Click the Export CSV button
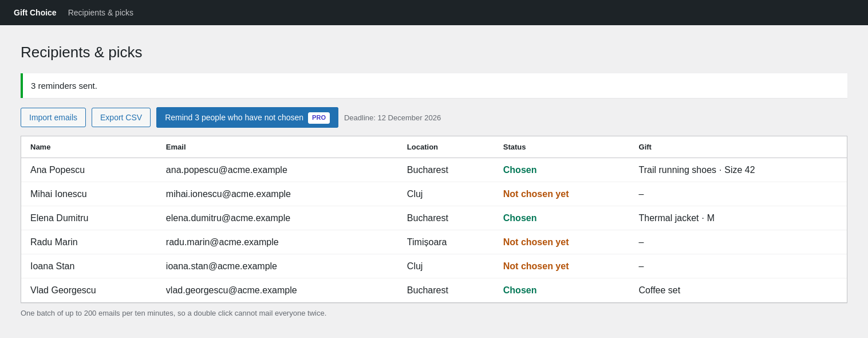This screenshot has width=868, height=338. coord(121,117)
